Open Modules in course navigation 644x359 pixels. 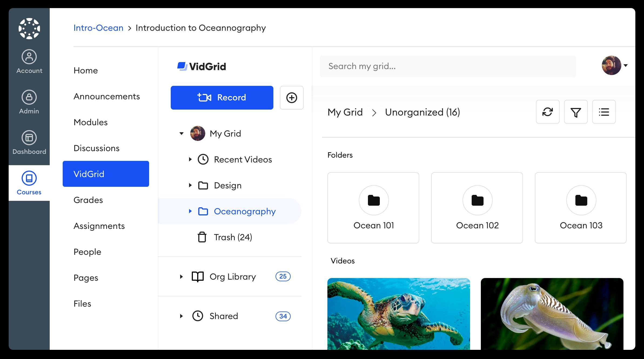pos(90,122)
